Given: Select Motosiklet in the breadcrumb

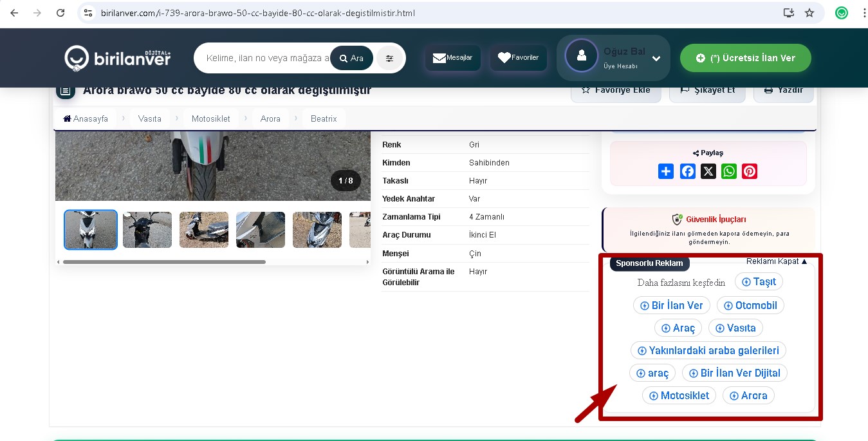Looking at the screenshot, I should [x=210, y=118].
